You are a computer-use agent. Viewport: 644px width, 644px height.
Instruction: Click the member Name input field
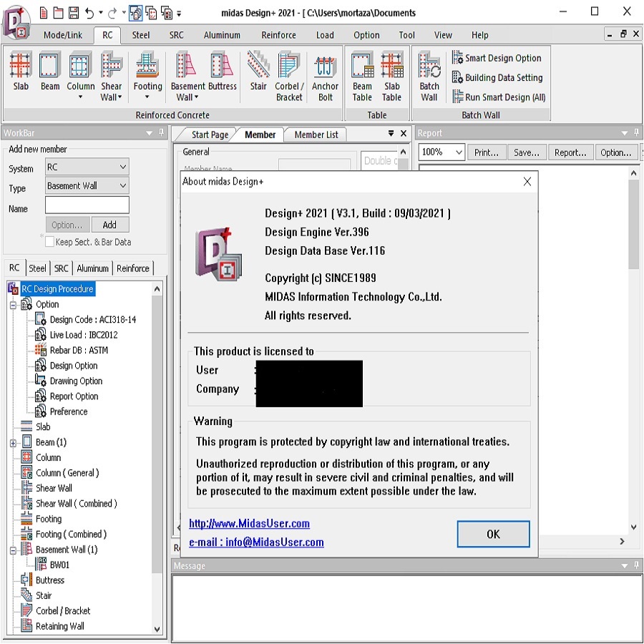[87, 206]
